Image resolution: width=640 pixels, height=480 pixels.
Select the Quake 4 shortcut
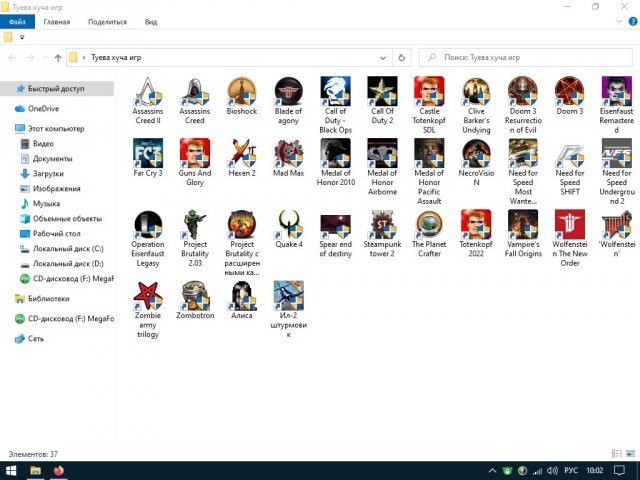click(x=288, y=229)
